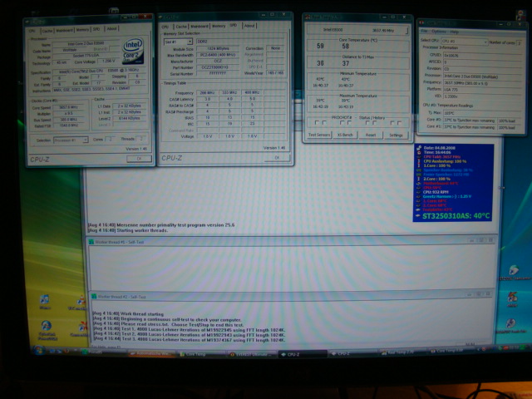This screenshot has height=399, width=532.
Task: Click the Number of cores field in Core Temp
Action: click(x=519, y=42)
